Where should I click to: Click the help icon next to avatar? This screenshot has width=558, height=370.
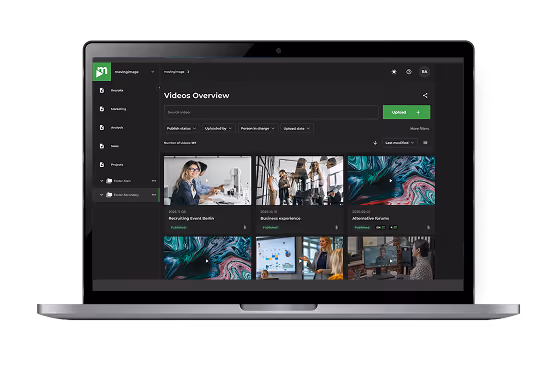409,72
